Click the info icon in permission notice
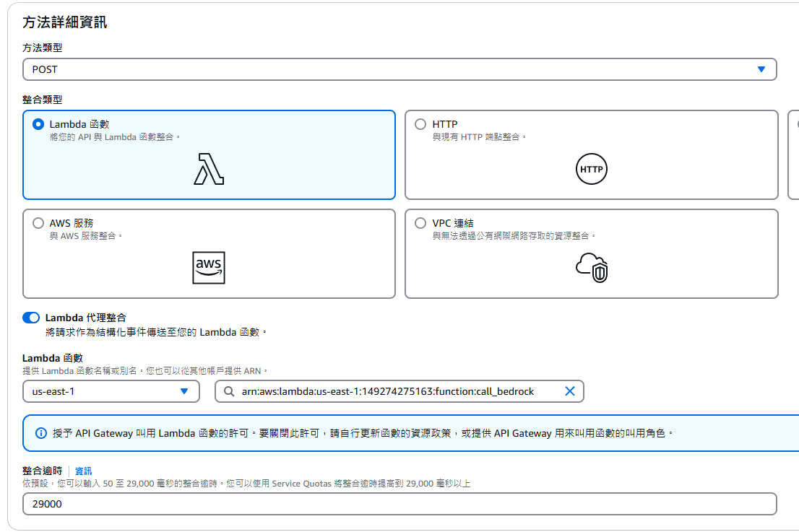This screenshot has width=799, height=532. [40, 433]
